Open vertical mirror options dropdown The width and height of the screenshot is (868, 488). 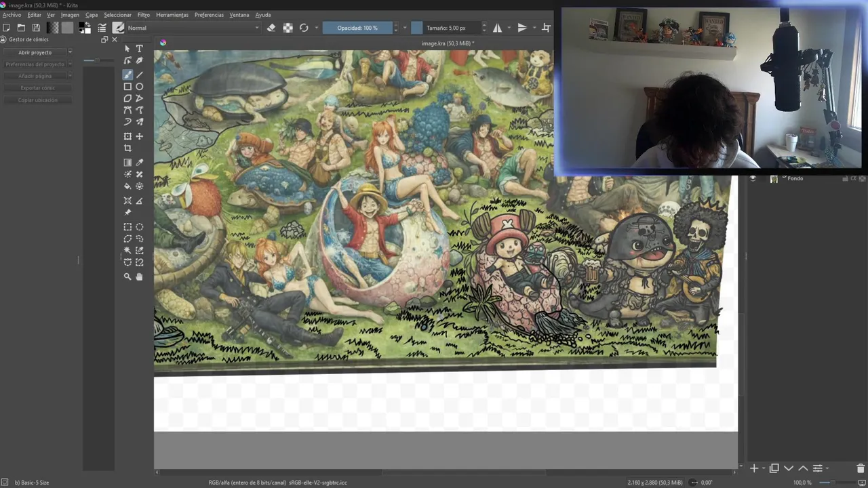pyautogui.click(x=534, y=28)
